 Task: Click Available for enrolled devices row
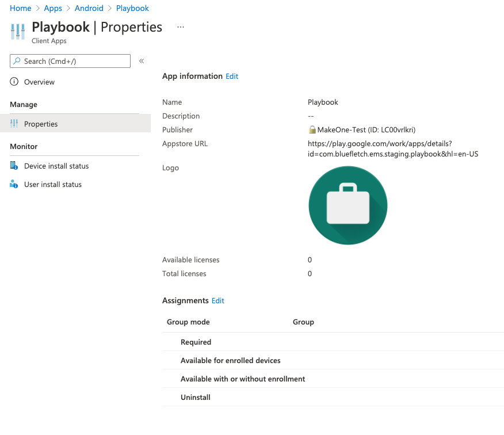click(x=333, y=360)
